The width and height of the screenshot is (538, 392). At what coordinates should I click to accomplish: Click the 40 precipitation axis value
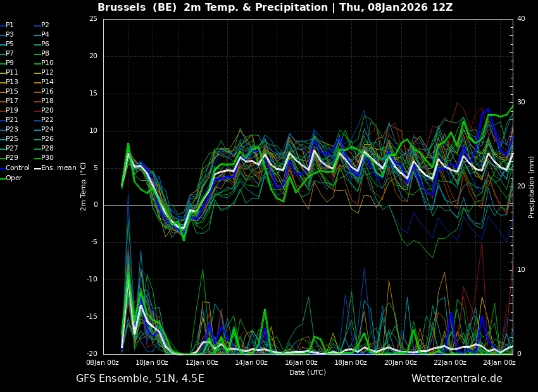(521, 19)
